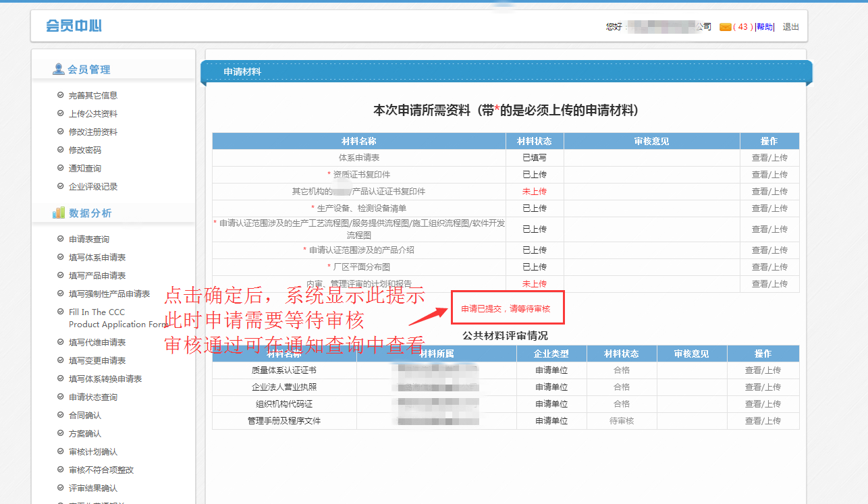The height and width of the screenshot is (504, 868).
Task: Click the bullet icon beside 申请表查询
Action: tap(61, 239)
